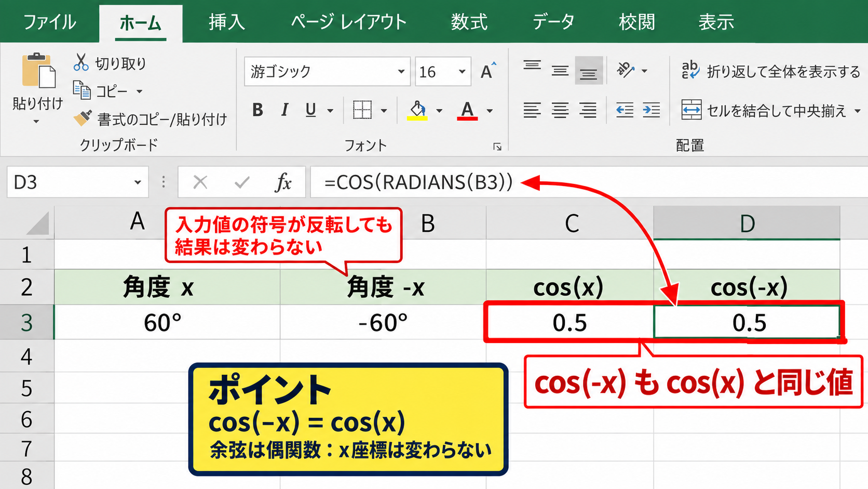Switch to the ページ レイアウト tab
This screenshot has height=489, width=868.
click(348, 22)
